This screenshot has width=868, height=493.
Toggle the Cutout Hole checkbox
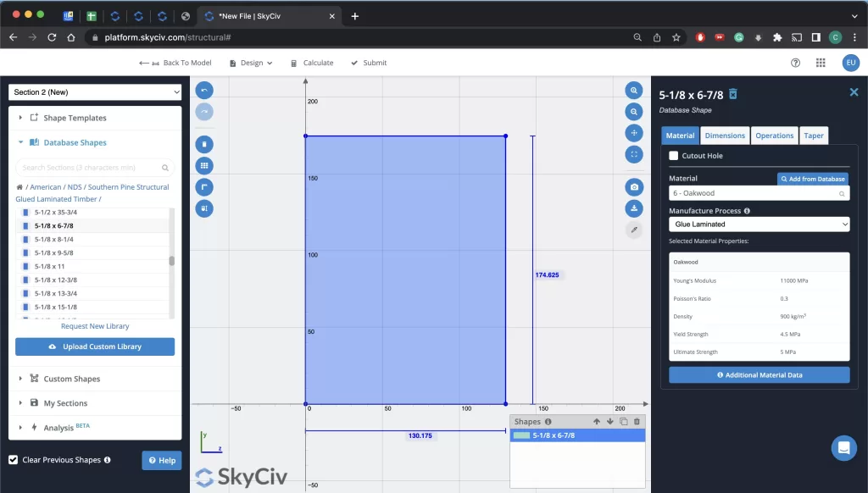pos(674,156)
